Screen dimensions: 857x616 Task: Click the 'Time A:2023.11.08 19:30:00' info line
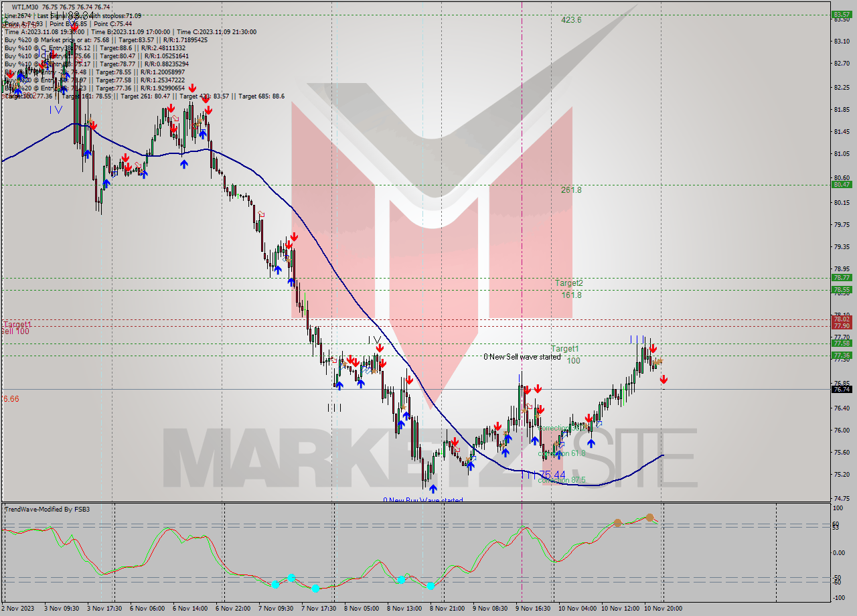[130, 31]
